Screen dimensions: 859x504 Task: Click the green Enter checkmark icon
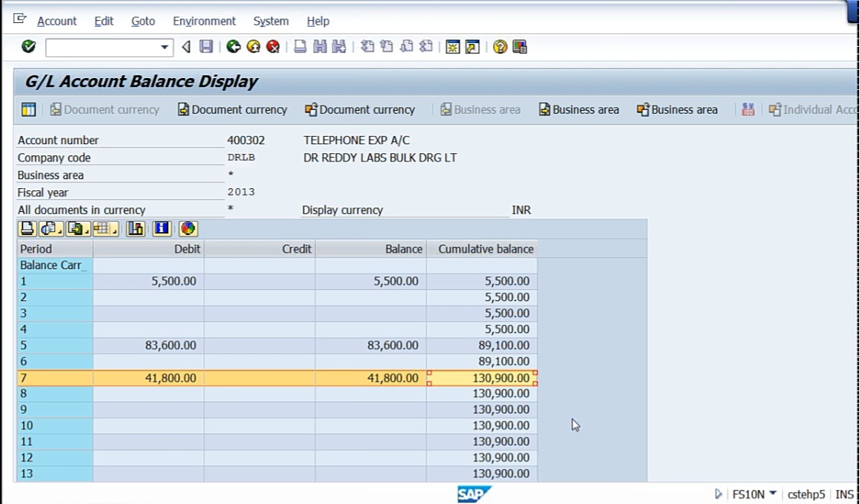[x=28, y=47]
